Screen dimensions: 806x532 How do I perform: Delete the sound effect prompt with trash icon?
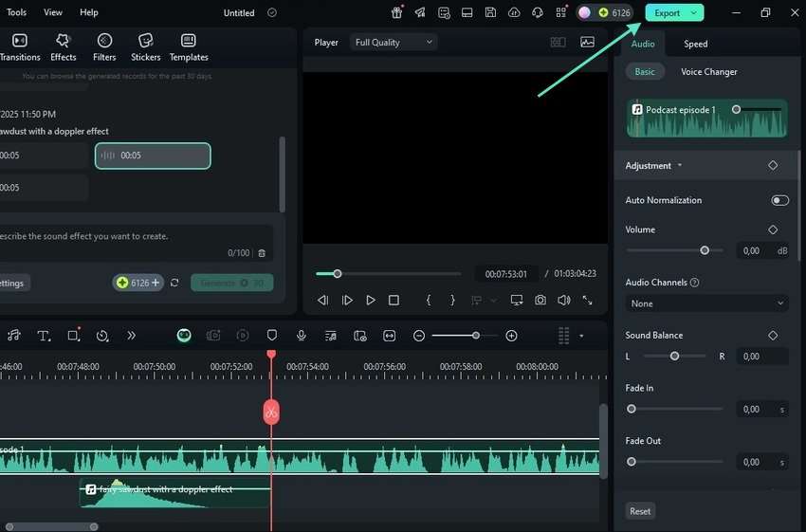[x=262, y=253]
